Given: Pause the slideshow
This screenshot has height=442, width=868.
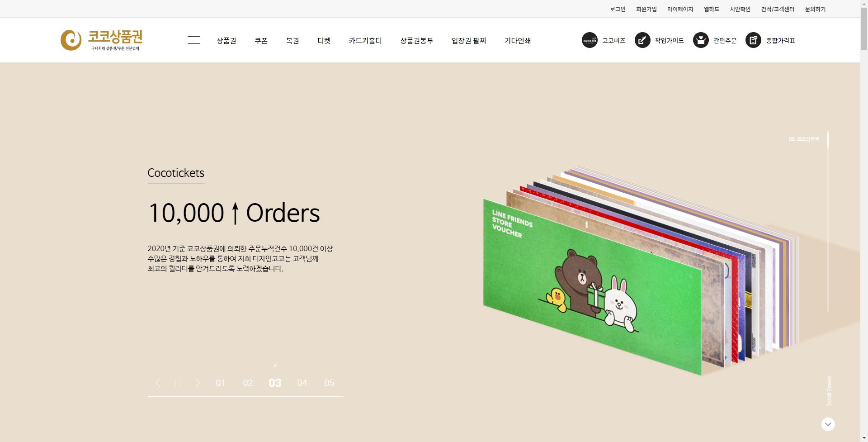Looking at the screenshot, I should (178, 383).
